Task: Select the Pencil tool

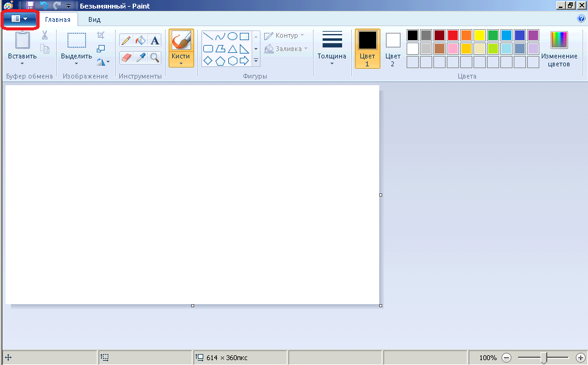Action: click(126, 41)
